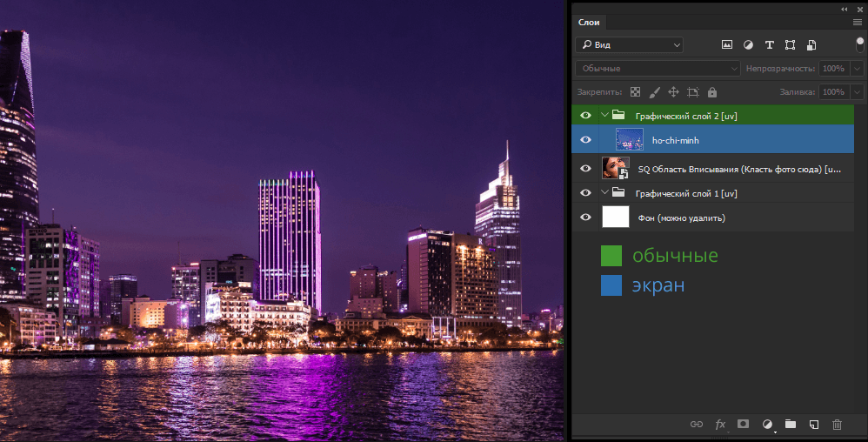
Task: Click the lock transparent pixels icon
Action: [x=635, y=91]
